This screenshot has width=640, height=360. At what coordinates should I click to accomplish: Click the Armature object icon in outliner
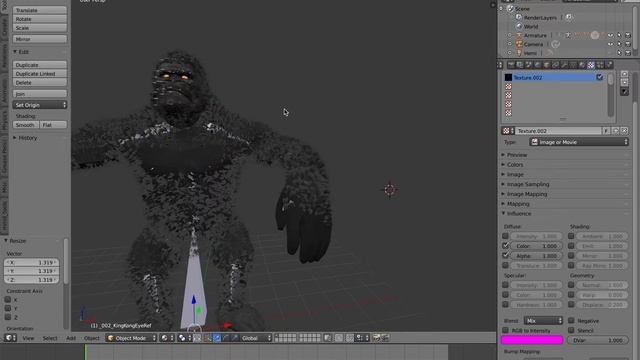[519, 36]
